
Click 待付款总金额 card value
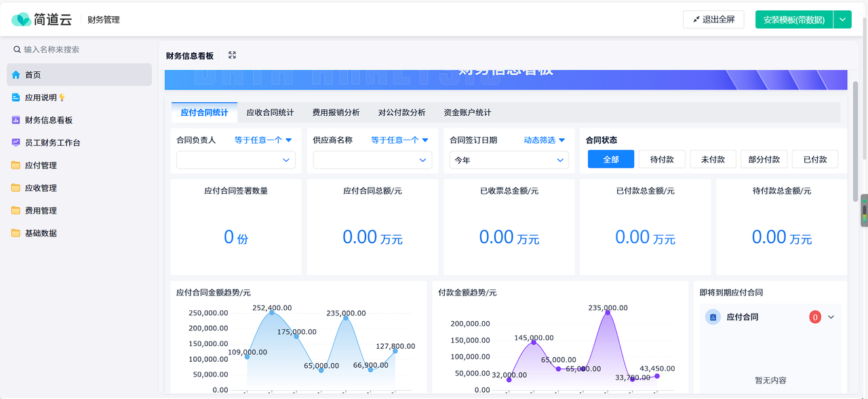[781, 237]
